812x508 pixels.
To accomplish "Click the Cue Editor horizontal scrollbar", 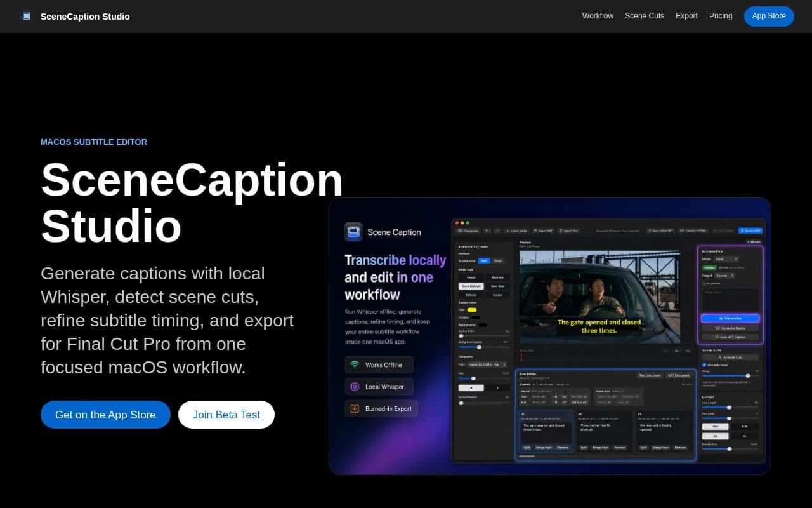I will click(527, 456).
